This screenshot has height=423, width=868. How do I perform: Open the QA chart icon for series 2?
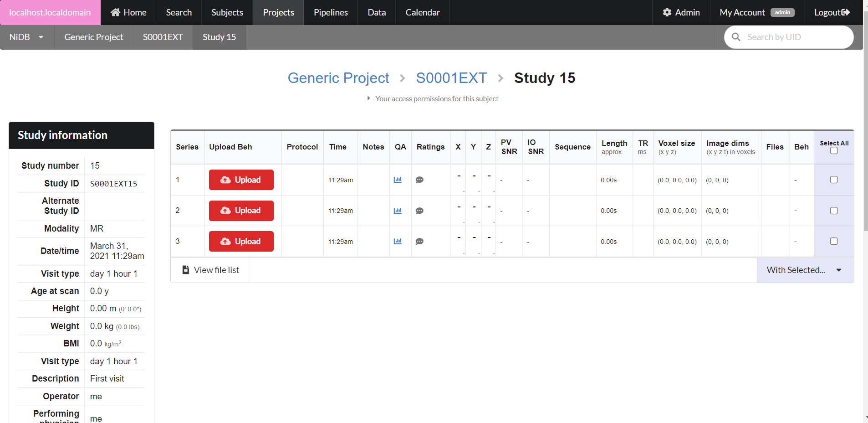pos(398,211)
